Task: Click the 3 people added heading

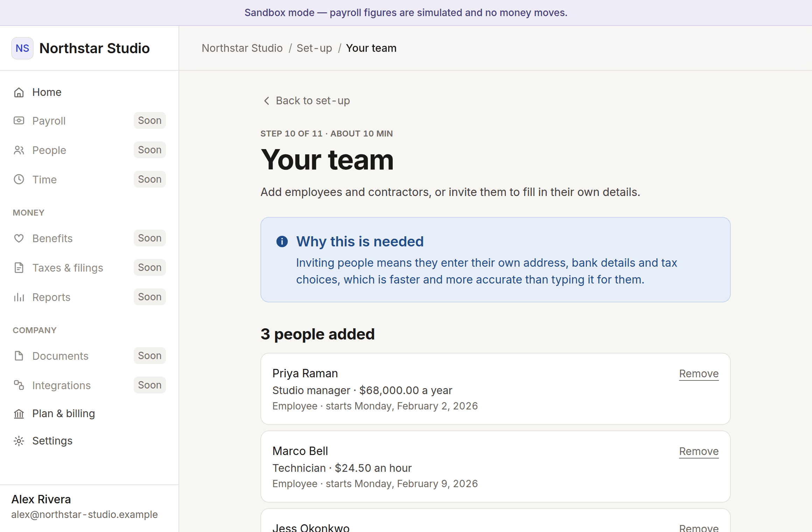Action: click(x=317, y=334)
